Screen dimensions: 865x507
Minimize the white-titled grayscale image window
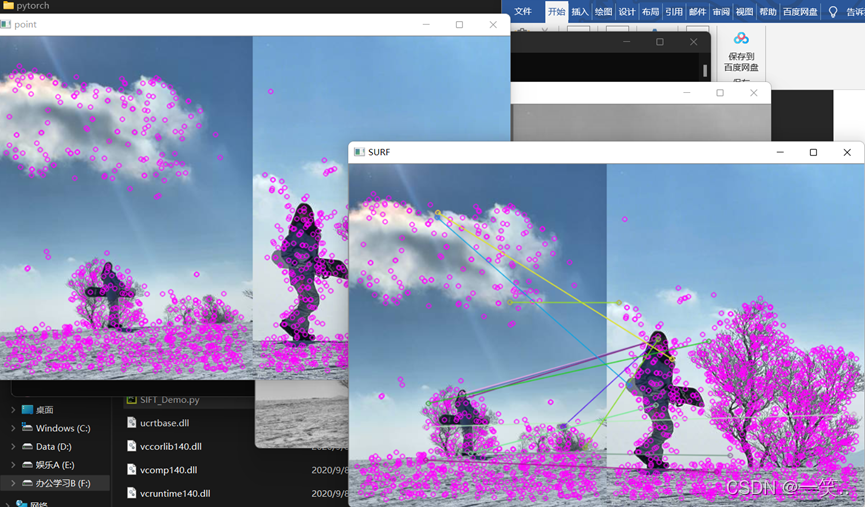click(x=687, y=93)
